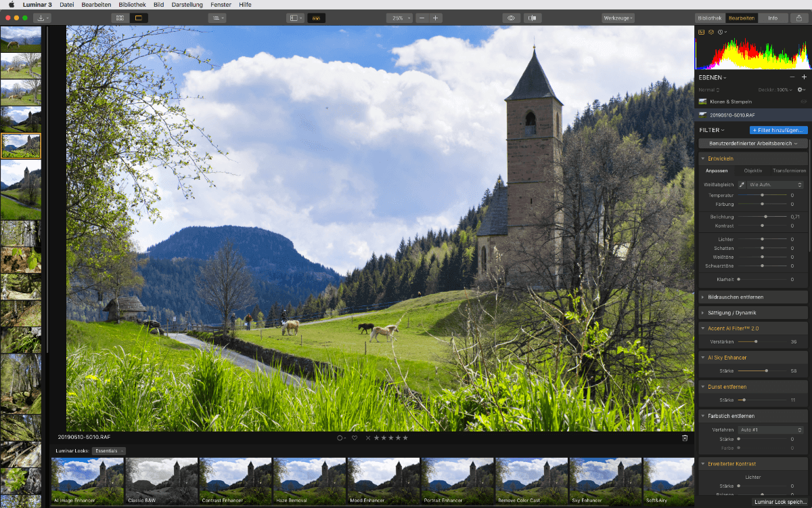Open the Darstellung menu
The height and width of the screenshot is (508, 812).
click(187, 4)
